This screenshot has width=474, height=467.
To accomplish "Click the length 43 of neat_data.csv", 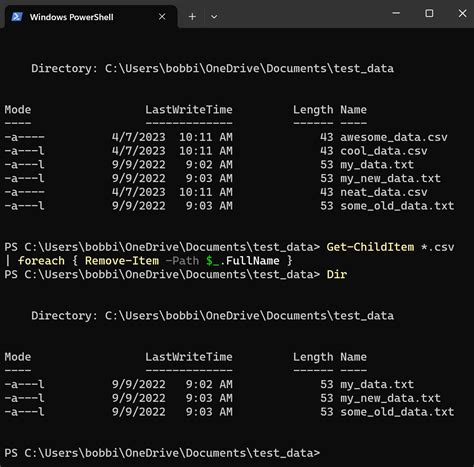I will click(326, 192).
